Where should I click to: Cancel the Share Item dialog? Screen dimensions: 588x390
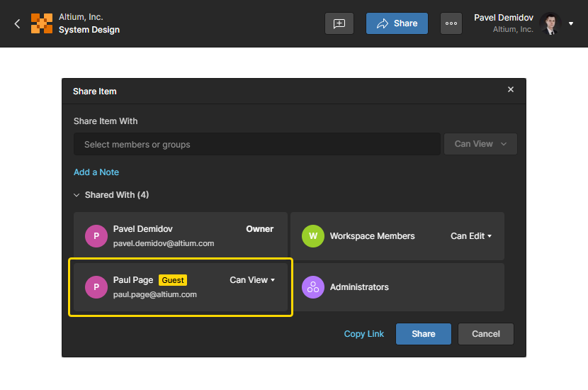pyautogui.click(x=486, y=334)
